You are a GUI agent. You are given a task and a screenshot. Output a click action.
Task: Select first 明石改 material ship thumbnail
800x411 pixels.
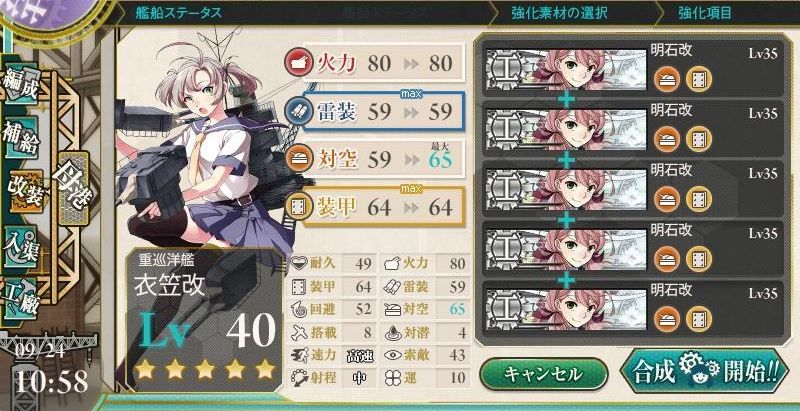click(566, 69)
